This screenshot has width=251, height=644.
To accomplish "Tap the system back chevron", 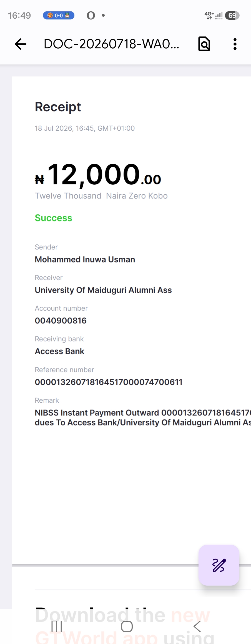I will [197, 627].
